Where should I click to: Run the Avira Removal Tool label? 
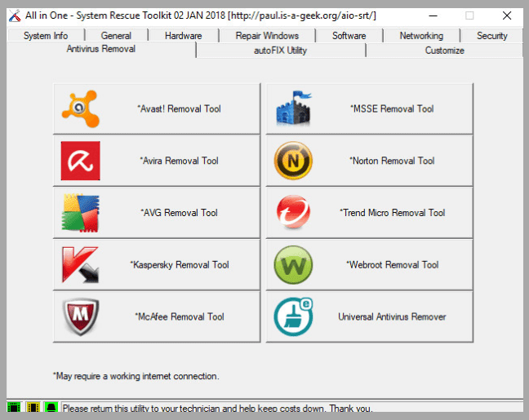point(179,161)
